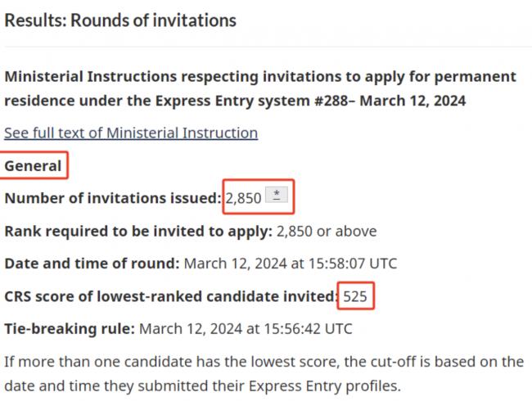Click the March 12, 2024 at 15:58:07 UTC text

coord(291,264)
